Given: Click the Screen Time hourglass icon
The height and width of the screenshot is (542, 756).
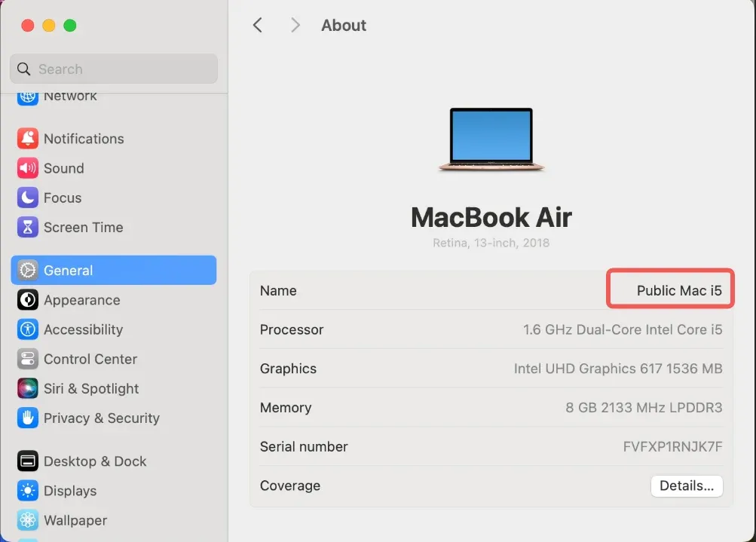Looking at the screenshot, I should point(27,227).
